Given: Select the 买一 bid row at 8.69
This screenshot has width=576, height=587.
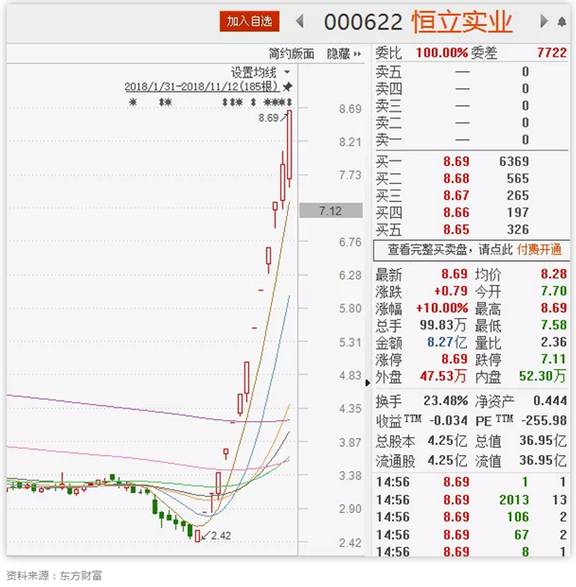Looking at the screenshot, I should 471,161.
